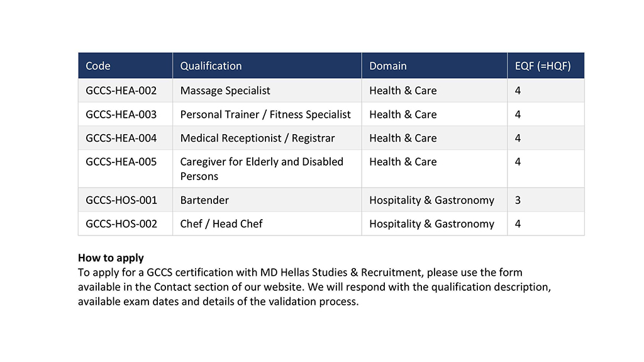This screenshot has width=644, height=362.
Task: Select the GCCS-HEA-005 code cell
Action: (x=121, y=162)
